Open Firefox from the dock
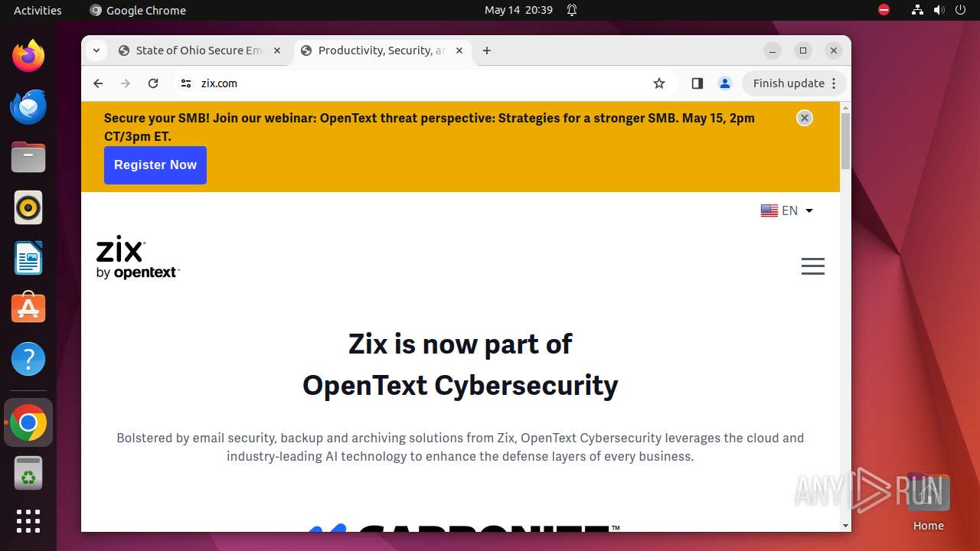The width and height of the screenshot is (980, 551). point(28,56)
